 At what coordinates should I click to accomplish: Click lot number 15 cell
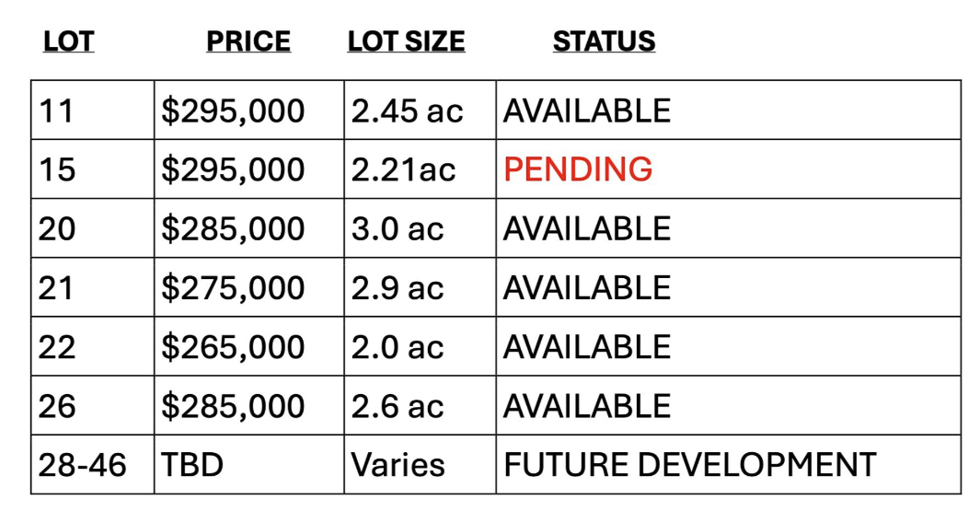(93, 169)
